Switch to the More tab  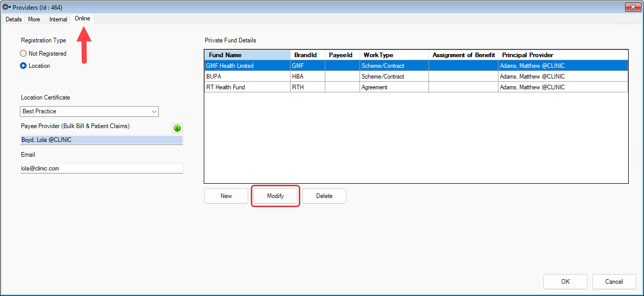click(34, 19)
